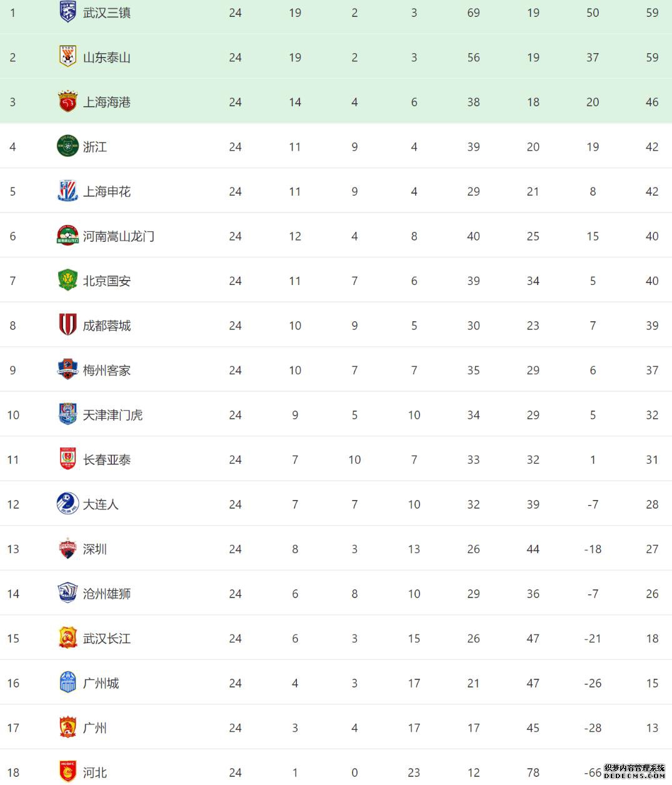The image size is (672, 785).
Task: Select the 河北 team name
Action: (x=95, y=772)
